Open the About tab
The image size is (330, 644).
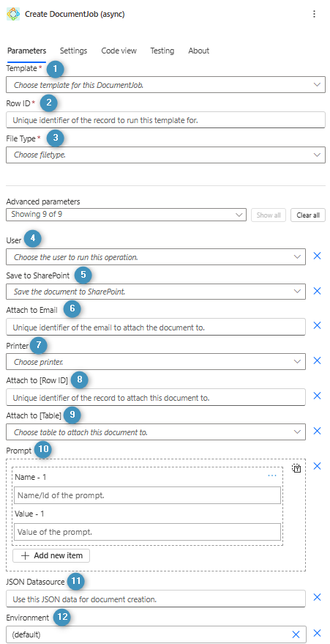199,51
